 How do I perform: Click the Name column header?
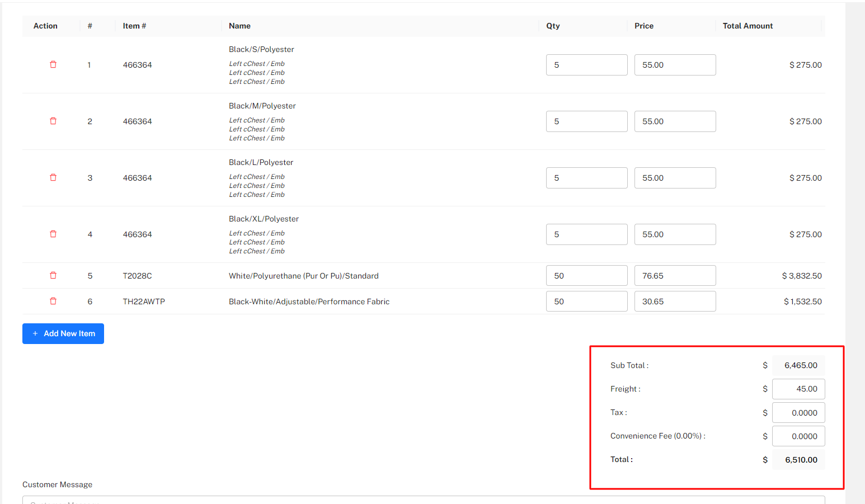click(x=239, y=26)
